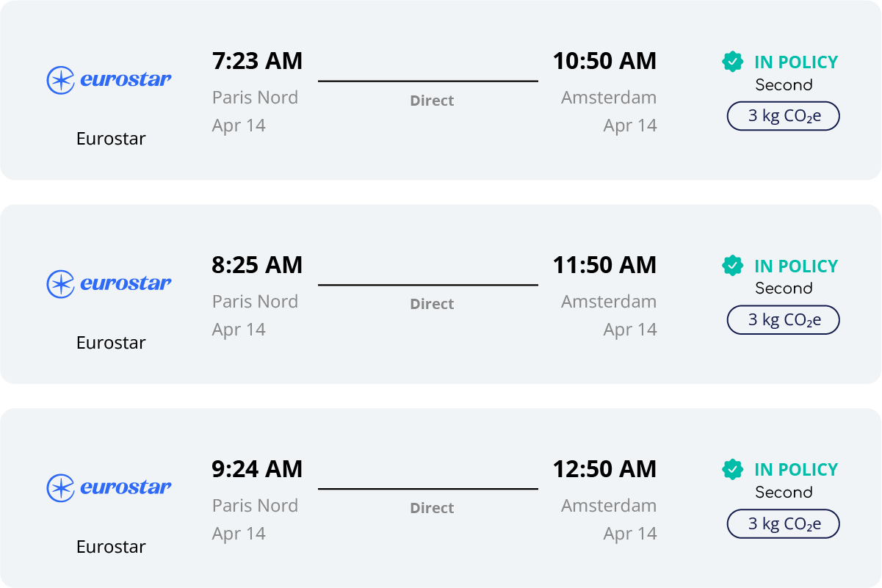Click the Second class label on the last train
Screen dimensions: 882x588
click(784, 493)
